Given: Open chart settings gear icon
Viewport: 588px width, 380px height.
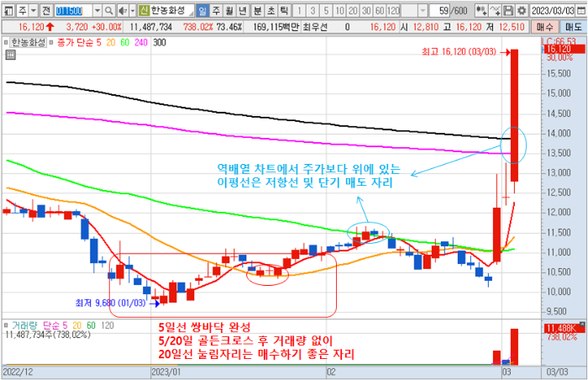Looking at the screenshot, I should [522, 11].
